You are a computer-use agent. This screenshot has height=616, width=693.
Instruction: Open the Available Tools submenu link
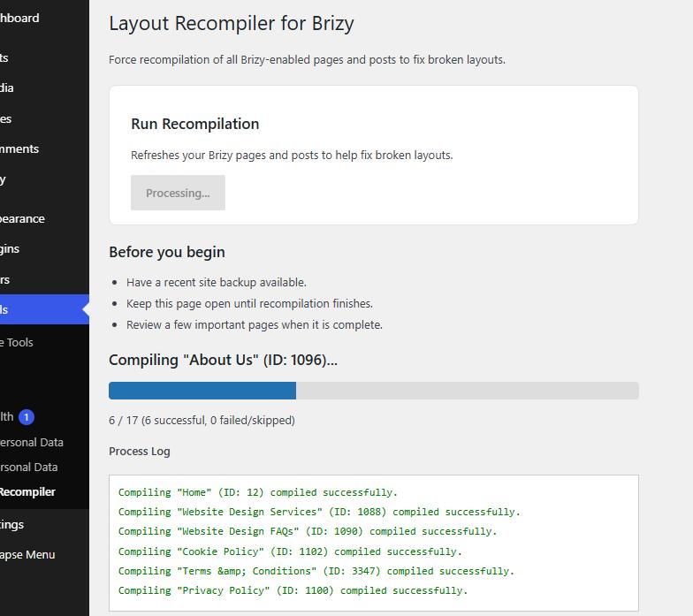tap(17, 343)
